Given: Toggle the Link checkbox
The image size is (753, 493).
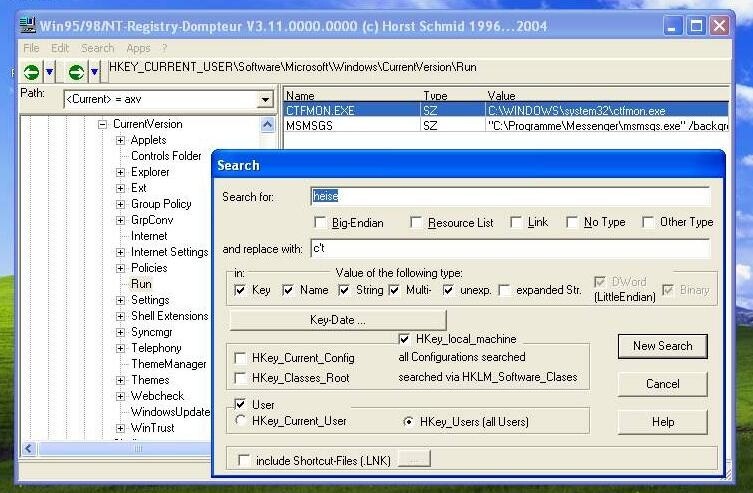Looking at the screenshot, I should (x=516, y=222).
